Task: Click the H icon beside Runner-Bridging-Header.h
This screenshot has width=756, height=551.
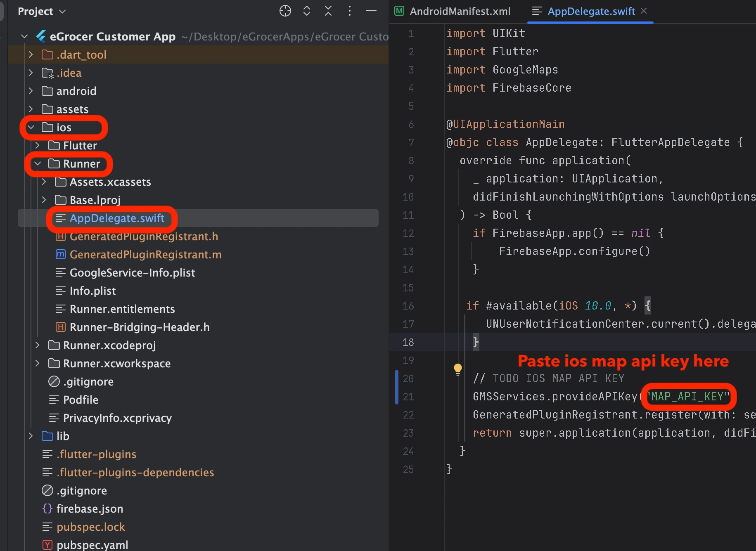Action: (61, 327)
